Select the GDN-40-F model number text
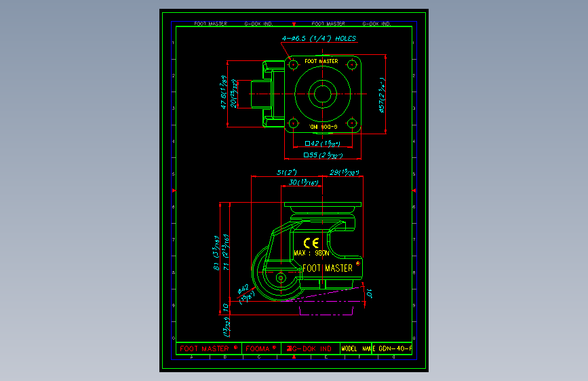 (x=395, y=348)
